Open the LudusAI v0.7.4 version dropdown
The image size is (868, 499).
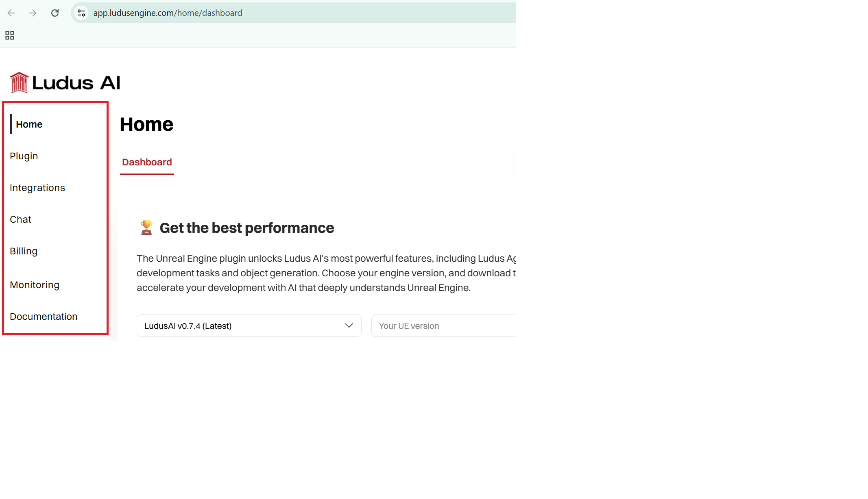249,325
